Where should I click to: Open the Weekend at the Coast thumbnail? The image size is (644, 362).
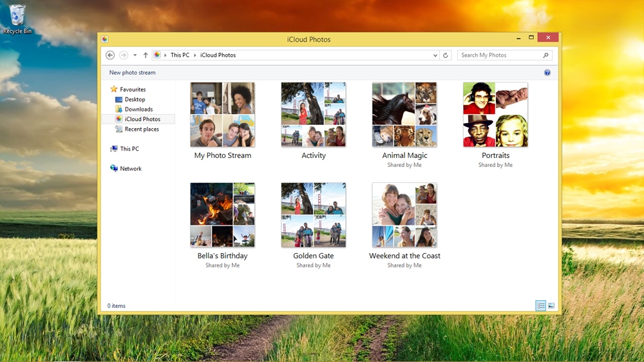click(404, 215)
